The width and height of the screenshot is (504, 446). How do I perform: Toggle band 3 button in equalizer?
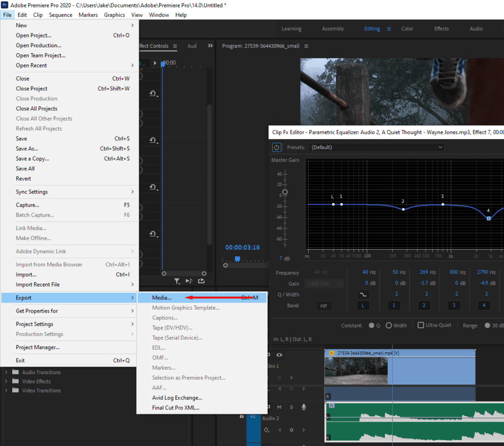[x=454, y=305]
